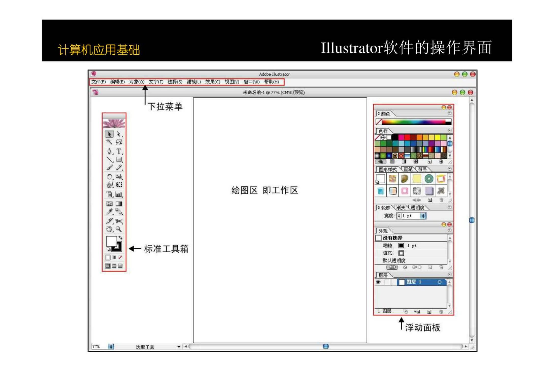Select the Pencil tool
Screen dimensions: 554x392
point(119,167)
